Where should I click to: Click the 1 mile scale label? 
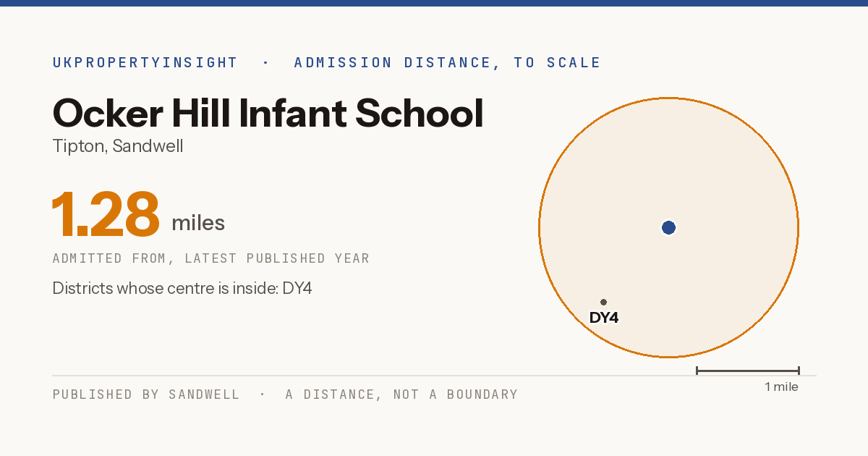pos(781,387)
